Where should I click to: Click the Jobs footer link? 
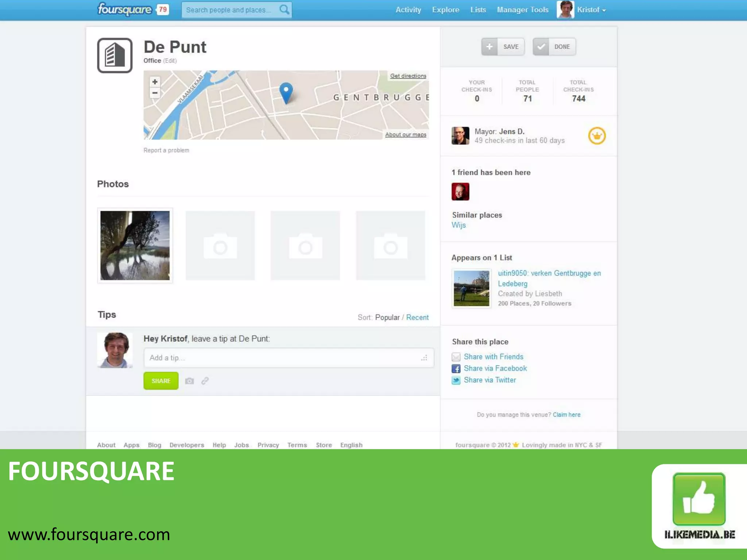pyautogui.click(x=241, y=445)
